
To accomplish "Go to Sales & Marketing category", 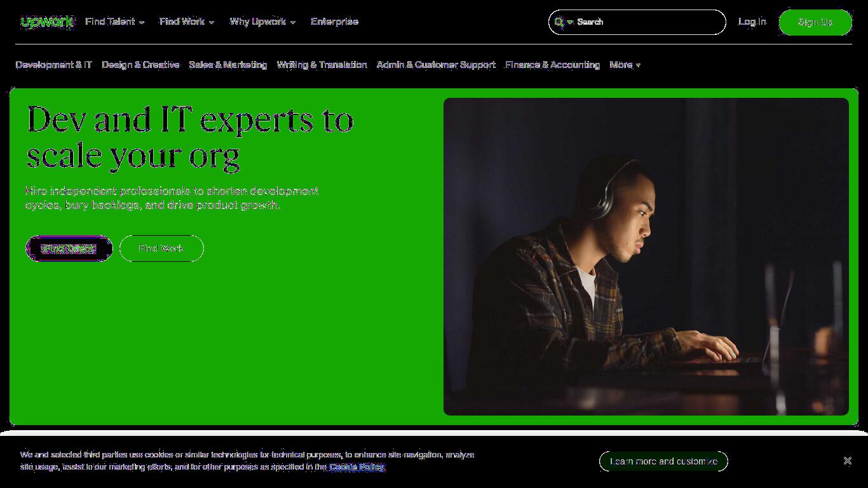I will (228, 65).
